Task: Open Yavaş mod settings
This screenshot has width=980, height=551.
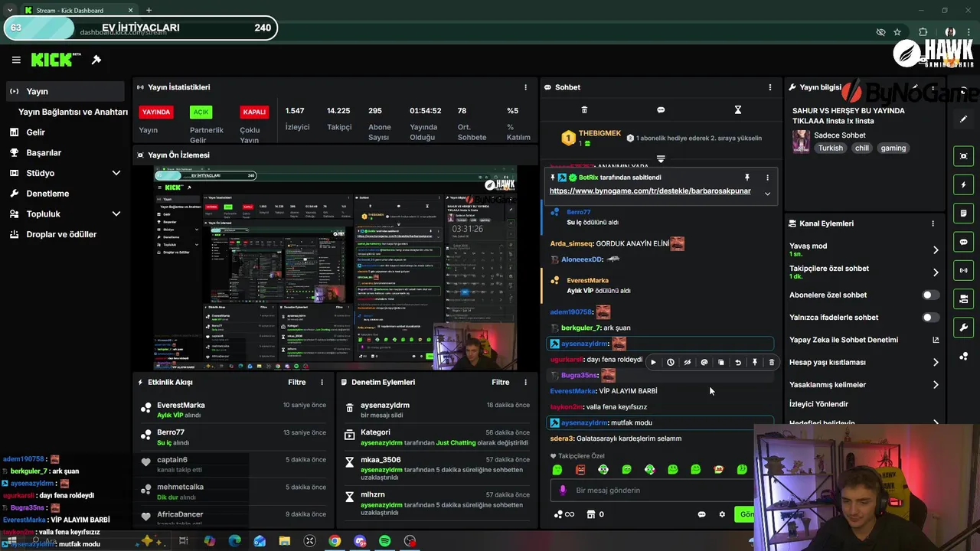Action: click(x=864, y=249)
